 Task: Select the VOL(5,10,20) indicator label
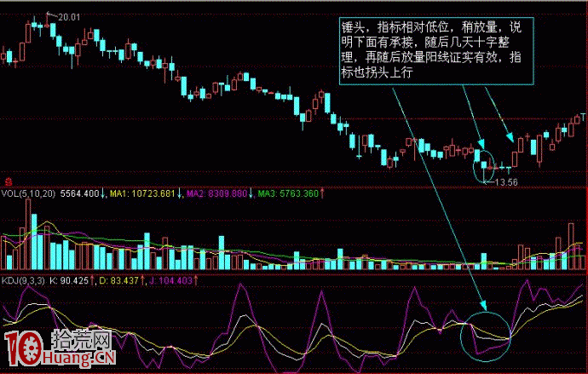coord(29,193)
